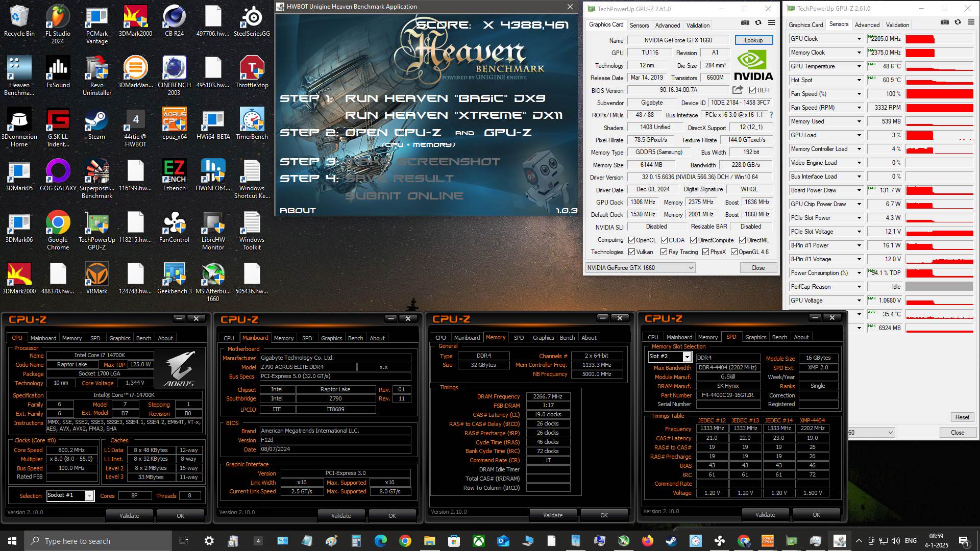980x551 pixels.
Task: Open the Ezbench desktop icon
Action: point(174,176)
